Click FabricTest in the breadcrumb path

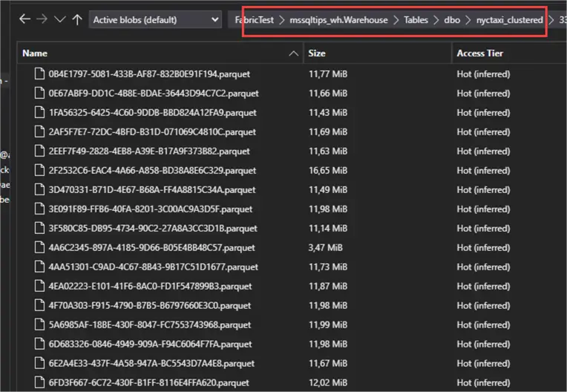click(x=255, y=20)
